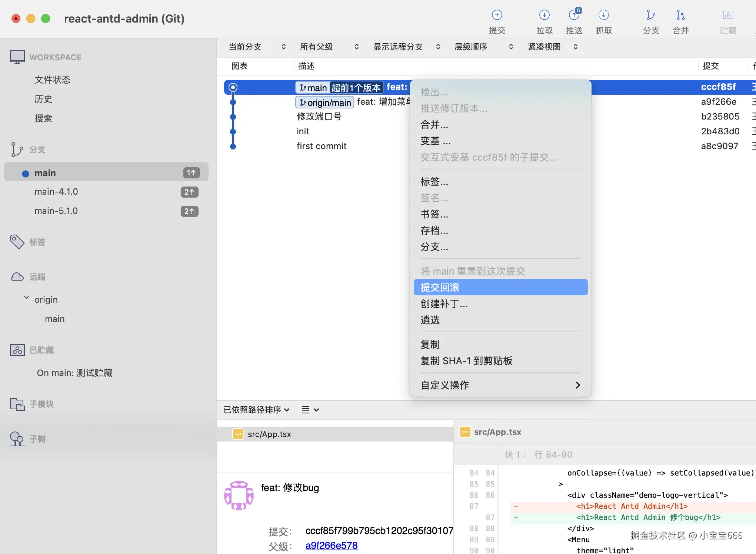This screenshot has width=756, height=554.
Task: Follow the parent commit link a9f266e578
Action: coord(331,545)
